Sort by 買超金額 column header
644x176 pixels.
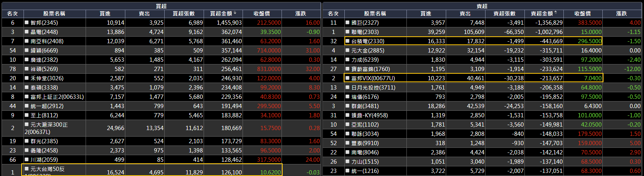click(x=223, y=14)
